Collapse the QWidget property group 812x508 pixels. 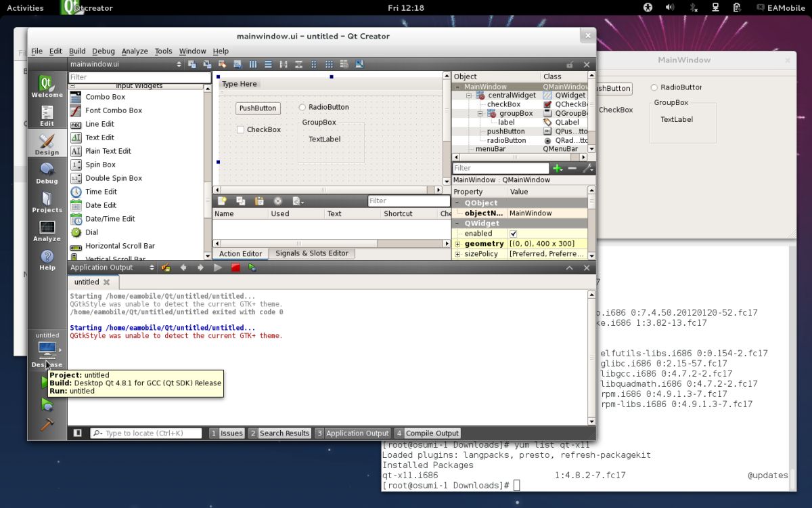click(457, 224)
